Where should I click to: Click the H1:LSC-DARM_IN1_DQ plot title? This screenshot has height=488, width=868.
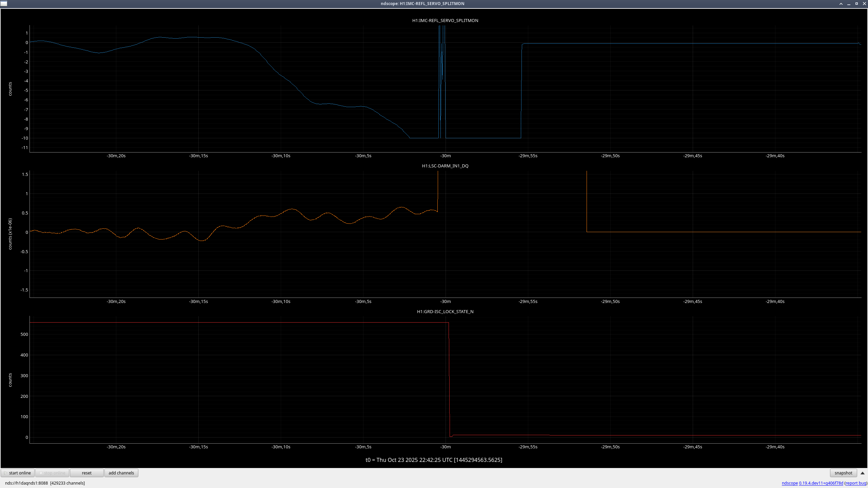[x=445, y=166]
